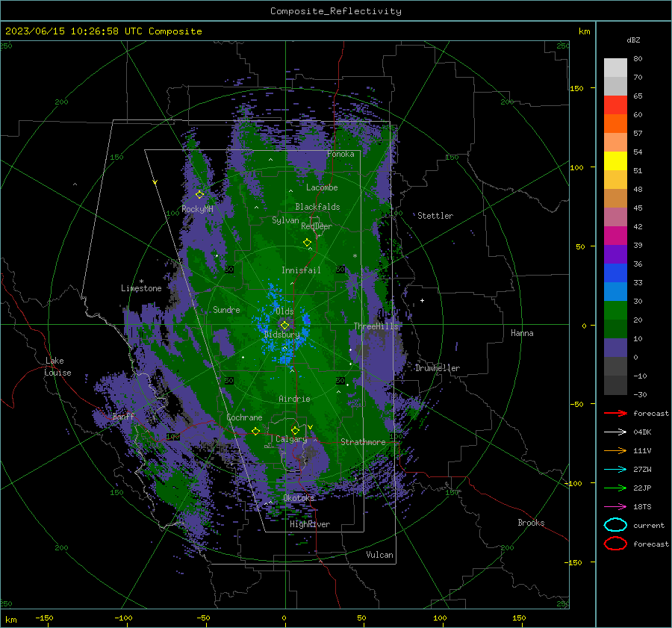Viewport: 672px width, 628px height.
Task: Click the Cochrane town label
Action: click(x=244, y=417)
